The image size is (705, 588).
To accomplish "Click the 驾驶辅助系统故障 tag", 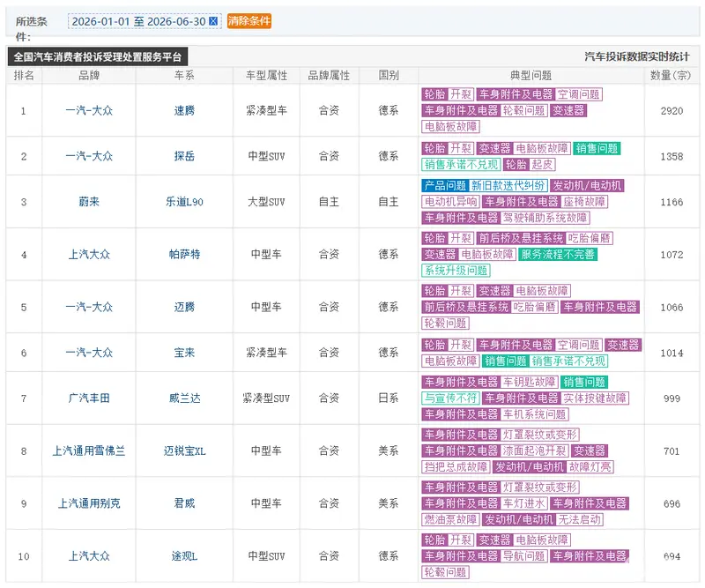I will click(545, 218).
